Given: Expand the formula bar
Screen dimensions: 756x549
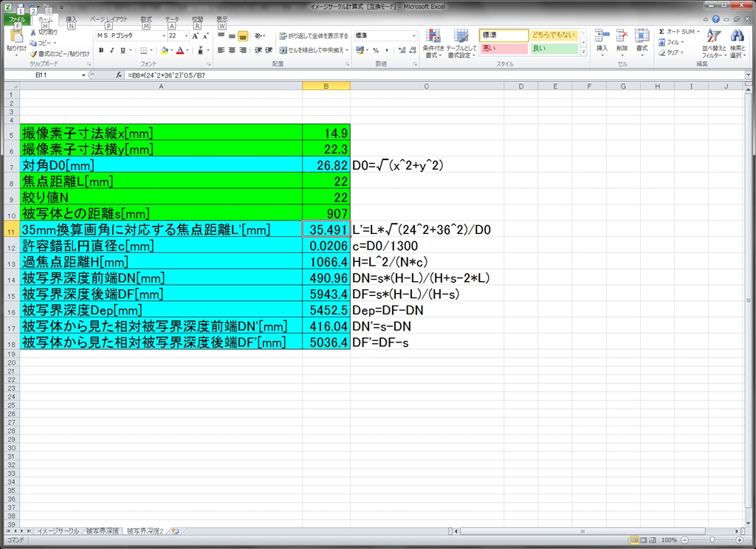Looking at the screenshot, I should click(748, 75).
